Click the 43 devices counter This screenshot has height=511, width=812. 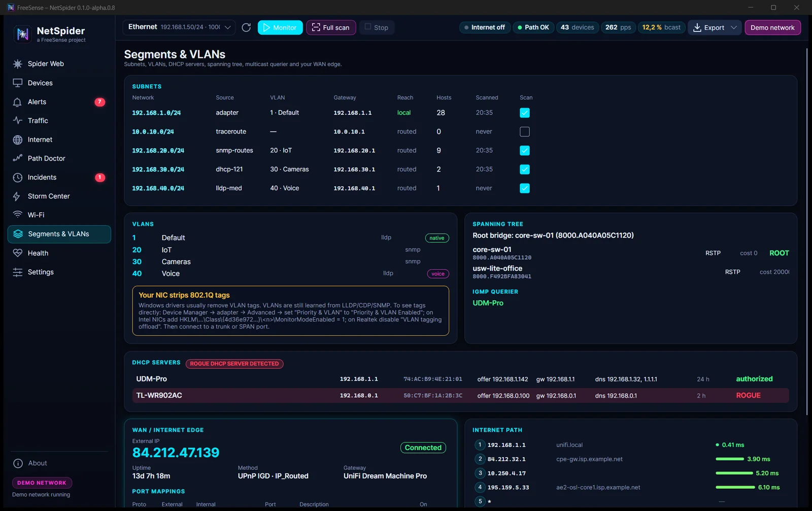pyautogui.click(x=578, y=27)
